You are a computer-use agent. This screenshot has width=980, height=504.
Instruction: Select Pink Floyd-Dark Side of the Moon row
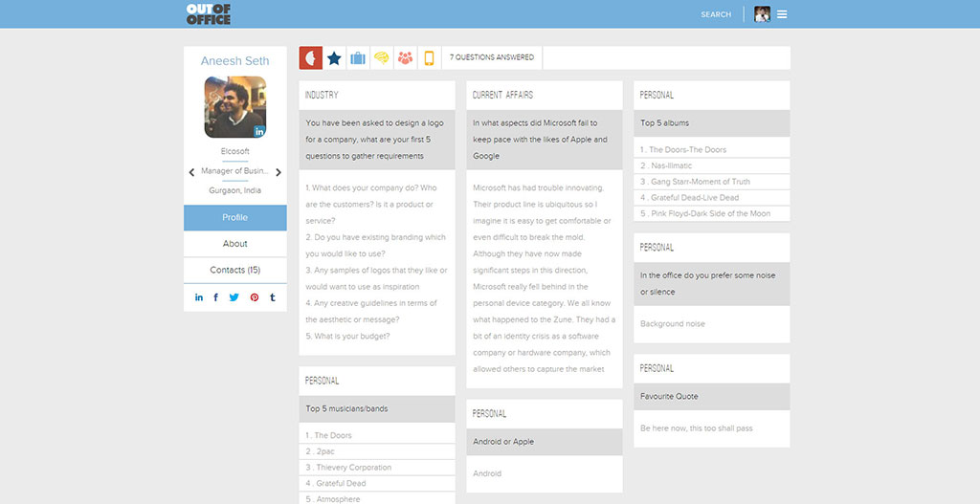pos(712,213)
